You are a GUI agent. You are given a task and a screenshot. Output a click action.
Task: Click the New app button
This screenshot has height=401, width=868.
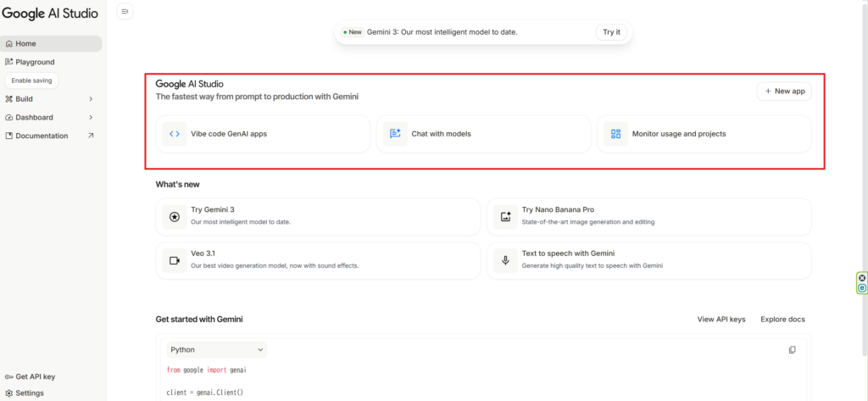click(x=784, y=91)
